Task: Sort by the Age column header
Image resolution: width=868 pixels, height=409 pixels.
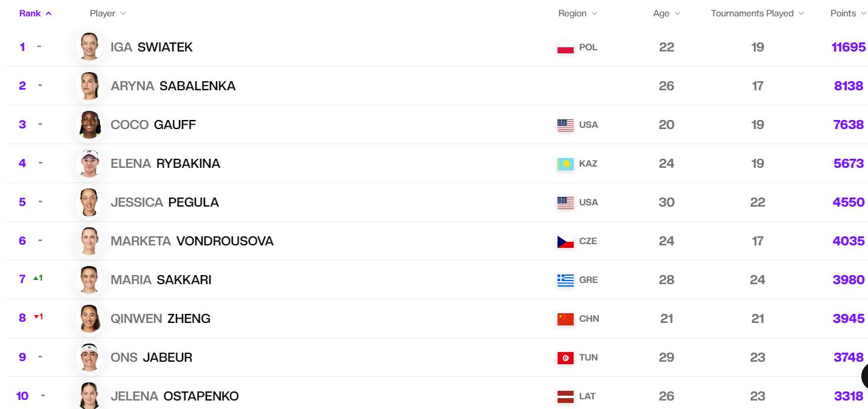Action: (667, 13)
